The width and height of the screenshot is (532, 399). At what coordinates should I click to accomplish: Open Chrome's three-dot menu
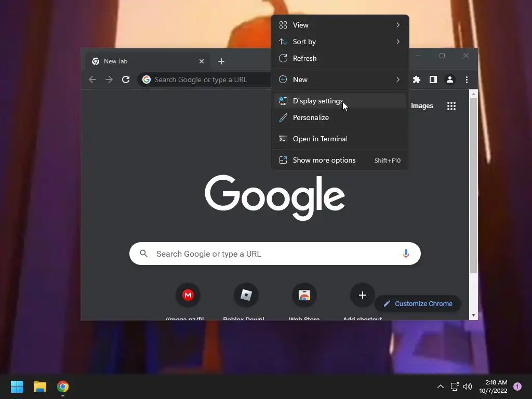pos(467,79)
